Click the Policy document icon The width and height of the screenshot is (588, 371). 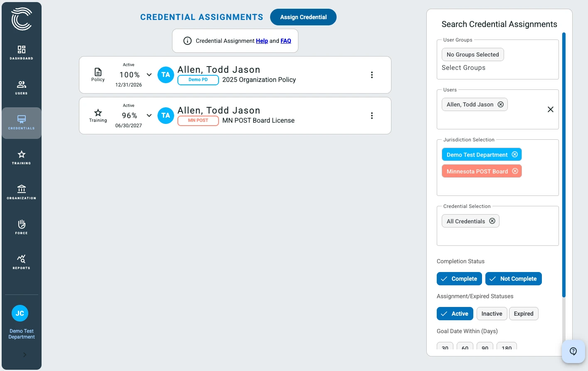click(x=98, y=72)
